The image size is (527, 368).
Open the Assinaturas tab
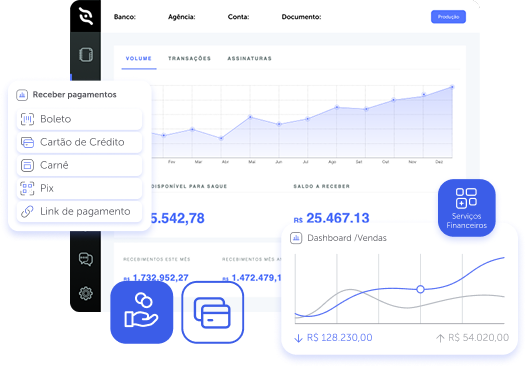pyautogui.click(x=249, y=58)
